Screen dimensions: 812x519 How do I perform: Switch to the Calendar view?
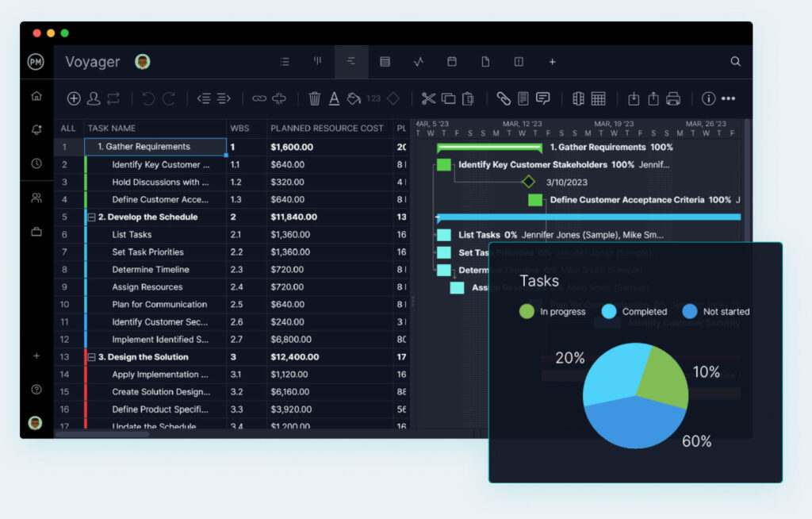click(452, 62)
